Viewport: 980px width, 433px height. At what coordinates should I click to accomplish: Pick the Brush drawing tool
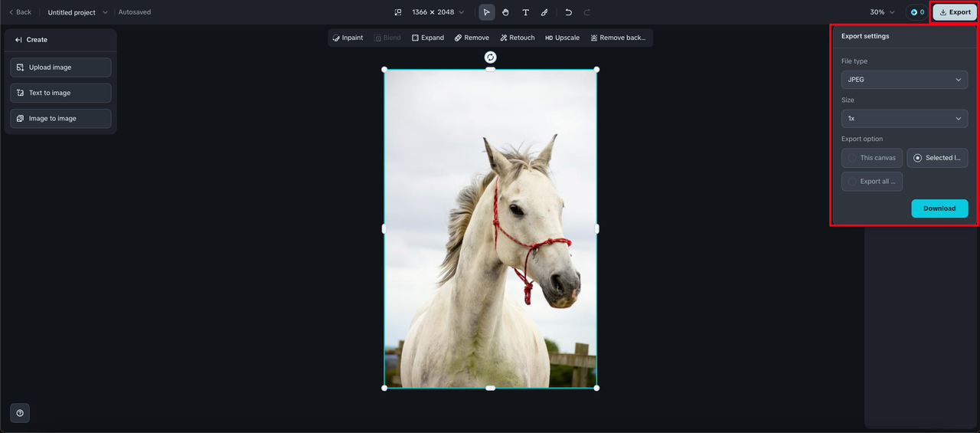[x=544, y=12]
